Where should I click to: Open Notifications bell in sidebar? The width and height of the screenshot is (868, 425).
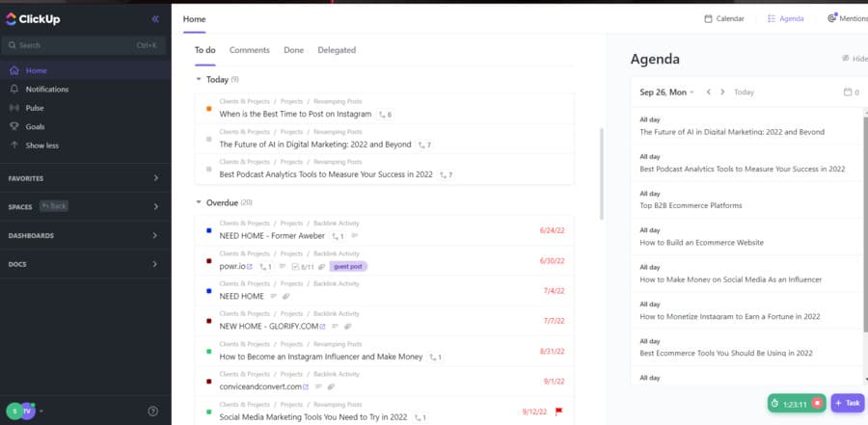(x=46, y=89)
